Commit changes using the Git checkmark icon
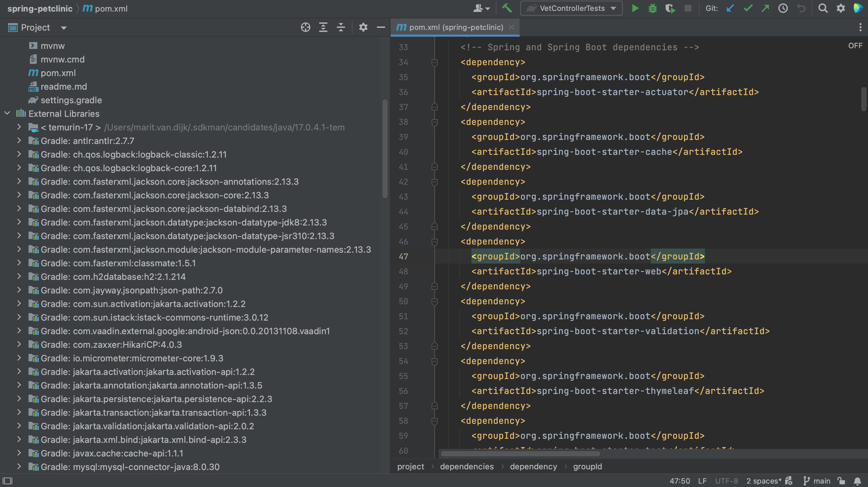This screenshot has height=487, width=868. (748, 8)
